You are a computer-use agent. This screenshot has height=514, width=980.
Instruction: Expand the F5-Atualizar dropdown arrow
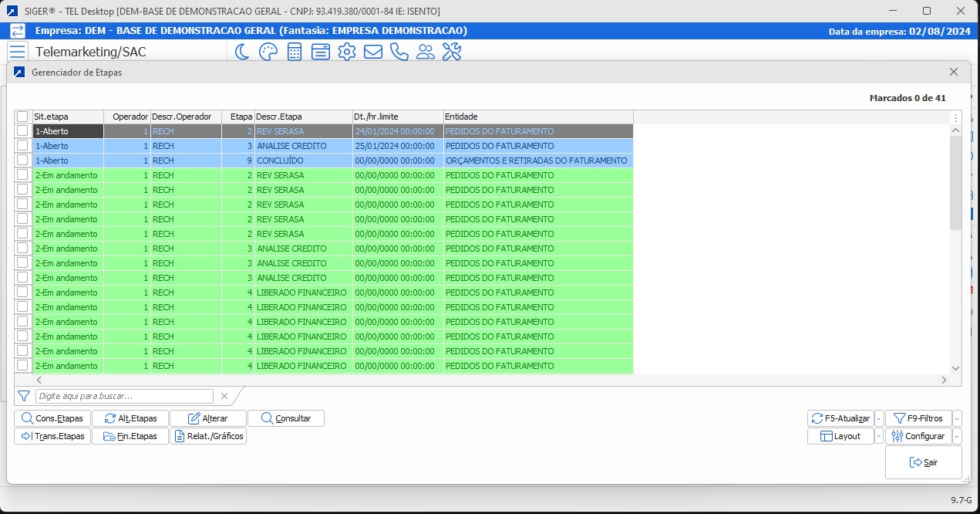coord(879,418)
